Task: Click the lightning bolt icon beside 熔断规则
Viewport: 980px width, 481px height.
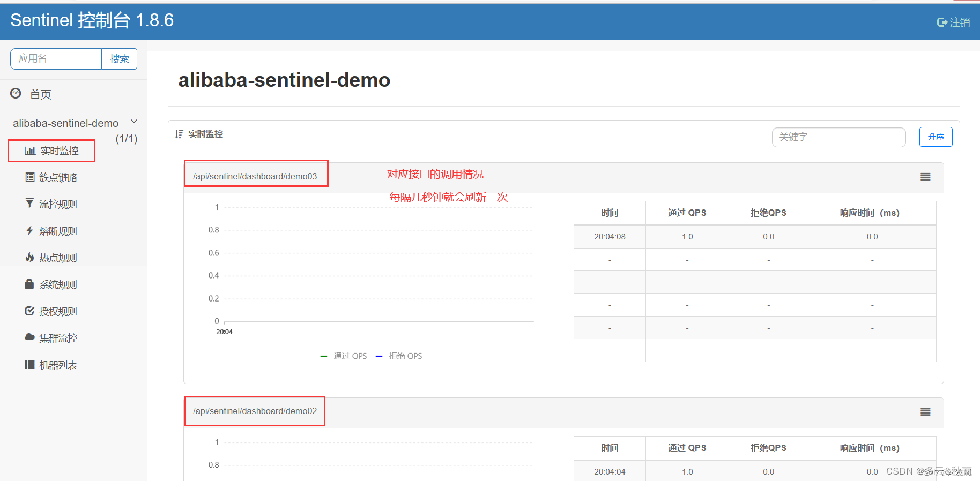Action: [29, 230]
